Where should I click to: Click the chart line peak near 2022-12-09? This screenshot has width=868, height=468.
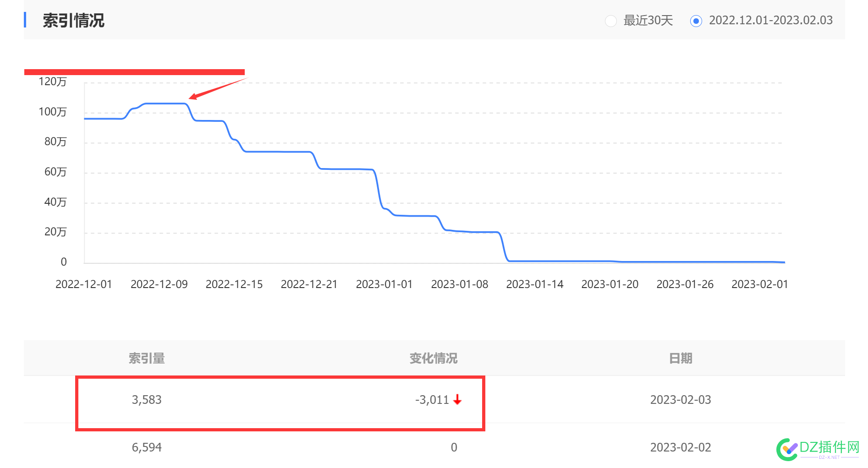pos(165,103)
